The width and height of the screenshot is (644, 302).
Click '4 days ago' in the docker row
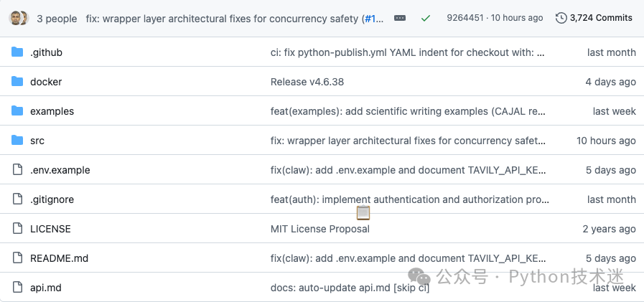(x=611, y=82)
